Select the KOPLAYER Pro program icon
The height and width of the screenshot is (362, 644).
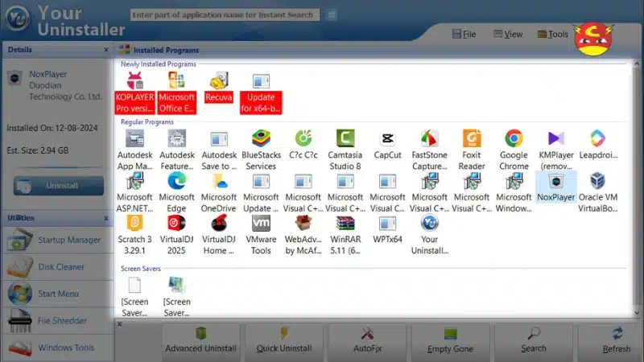tap(134, 80)
